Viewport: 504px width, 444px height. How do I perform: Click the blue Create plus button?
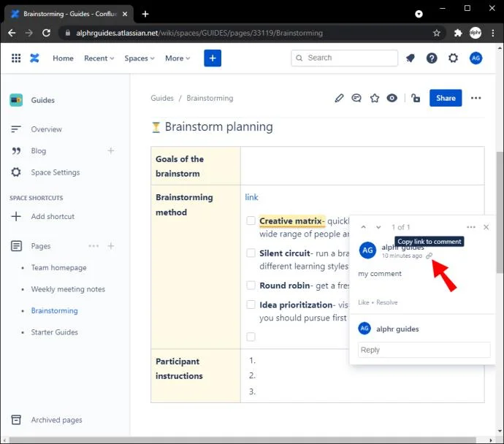(213, 58)
